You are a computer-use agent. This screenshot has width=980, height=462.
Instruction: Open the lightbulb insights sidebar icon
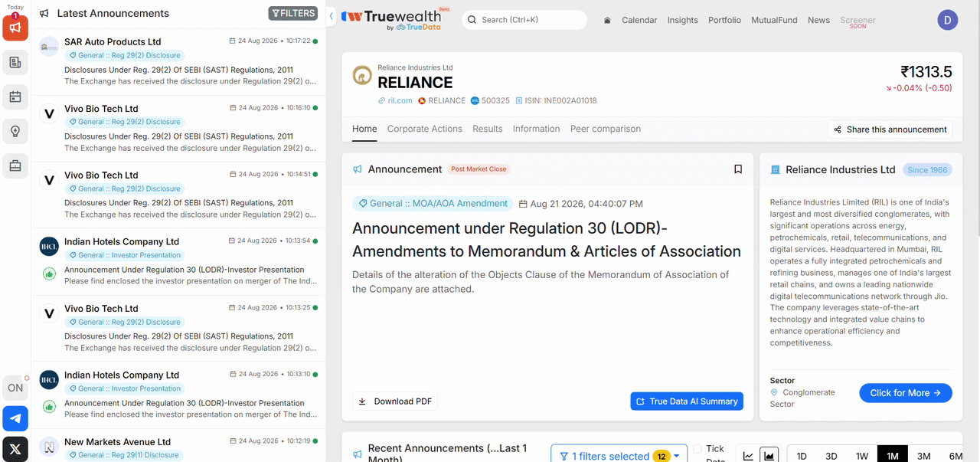[15, 131]
